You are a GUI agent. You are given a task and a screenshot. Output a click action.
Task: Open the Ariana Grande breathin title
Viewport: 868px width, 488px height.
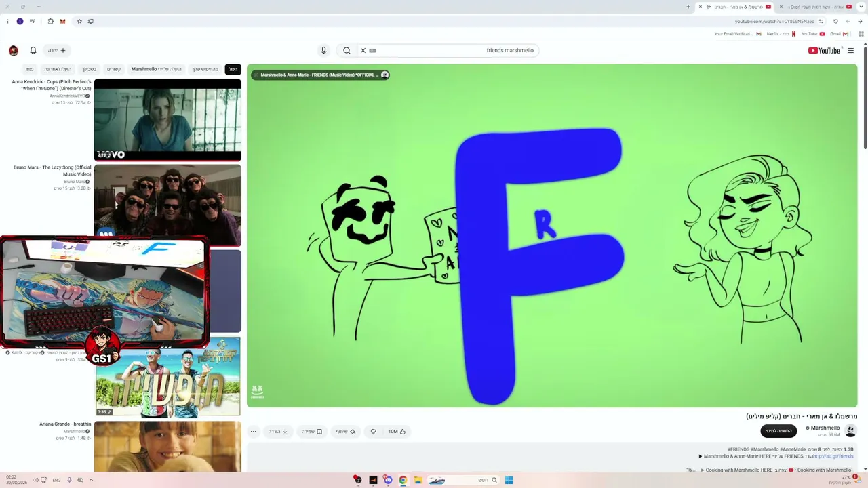pyautogui.click(x=65, y=424)
